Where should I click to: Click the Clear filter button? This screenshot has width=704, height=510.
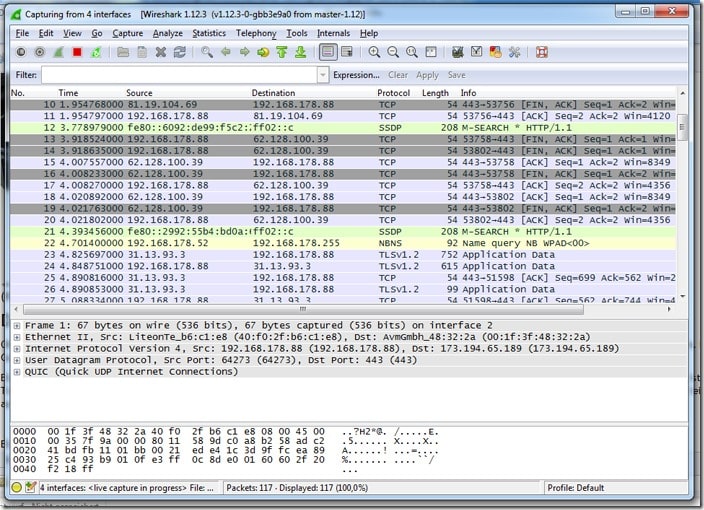tap(398, 75)
